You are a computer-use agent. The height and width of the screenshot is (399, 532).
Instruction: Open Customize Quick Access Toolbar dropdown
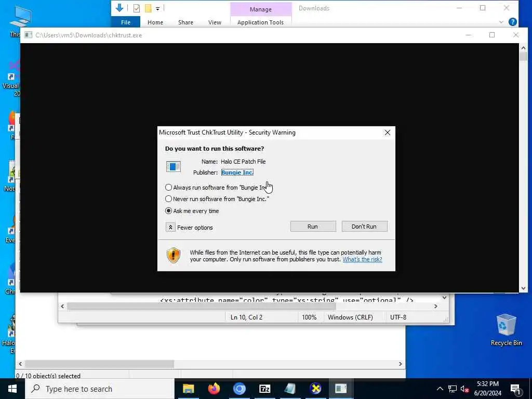click(157, 8)
